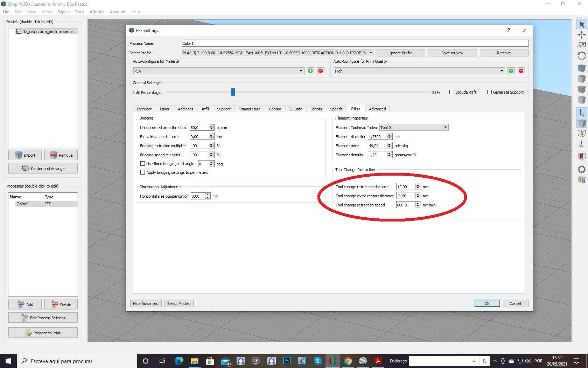
Task: Click the Infill Percentage slider handle
Action: point(233,92)
